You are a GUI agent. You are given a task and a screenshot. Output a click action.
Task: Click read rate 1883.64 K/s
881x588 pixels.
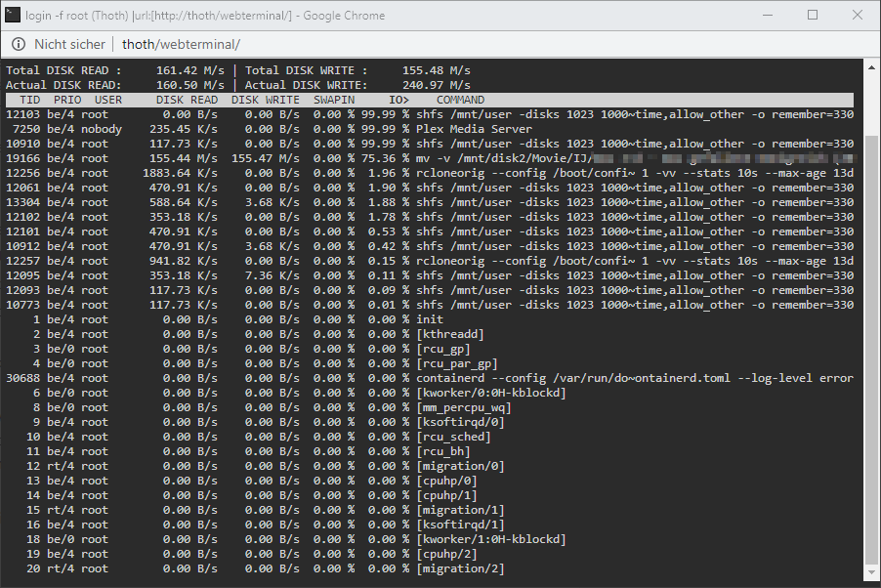coord(180,173)
